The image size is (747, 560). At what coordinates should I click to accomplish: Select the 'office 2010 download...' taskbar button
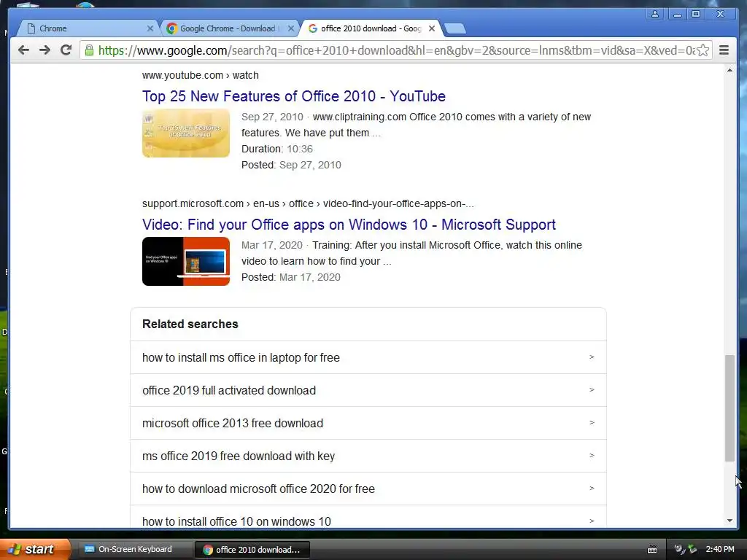tap(252, 550)
